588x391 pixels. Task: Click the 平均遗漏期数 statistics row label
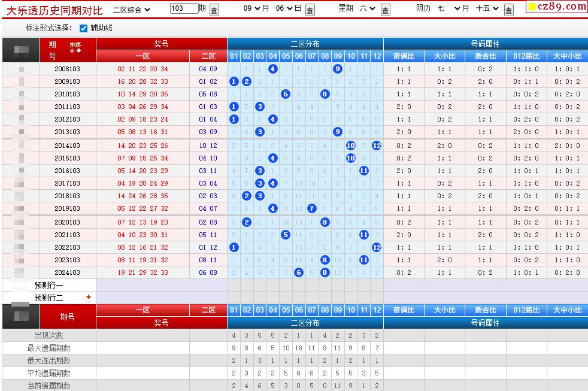click(49, 373)
